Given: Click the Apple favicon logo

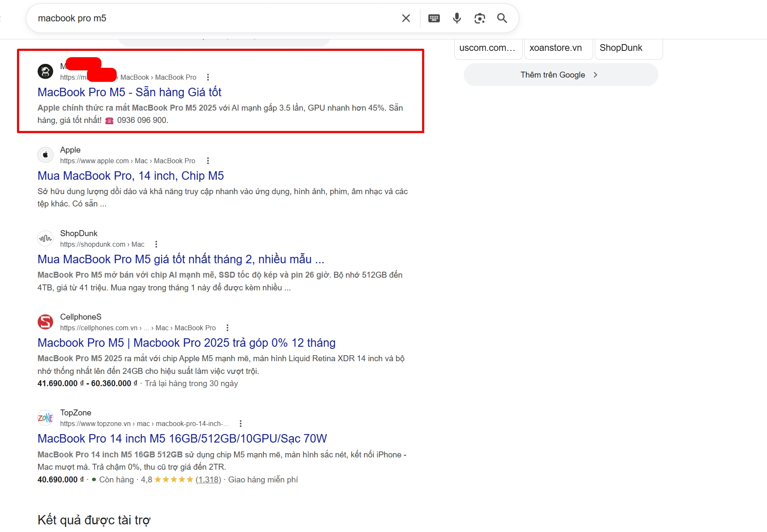Looking at the screenshot, I should point(45,155).
